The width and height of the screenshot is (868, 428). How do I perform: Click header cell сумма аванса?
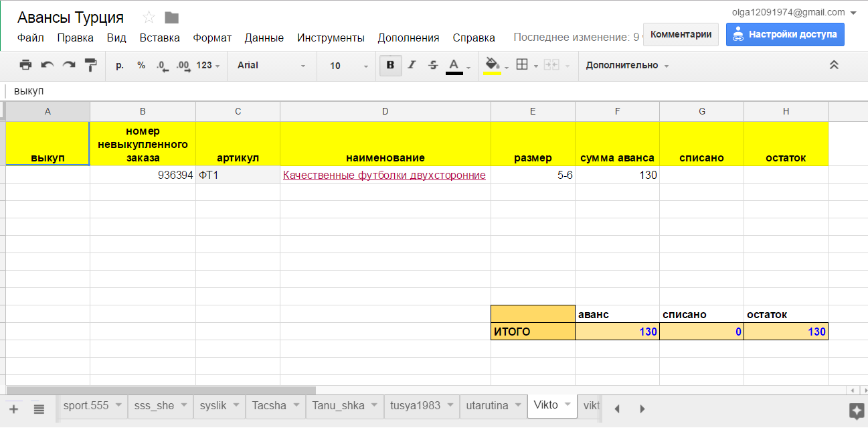click(617, 144)
